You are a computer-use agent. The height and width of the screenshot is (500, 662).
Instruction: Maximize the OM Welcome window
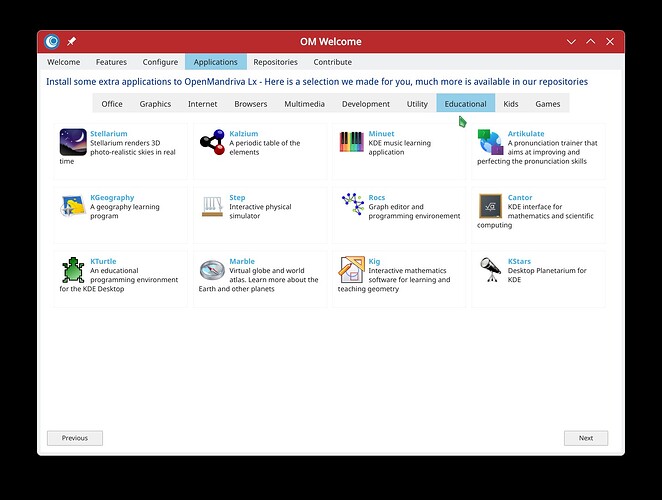point(591,41)
